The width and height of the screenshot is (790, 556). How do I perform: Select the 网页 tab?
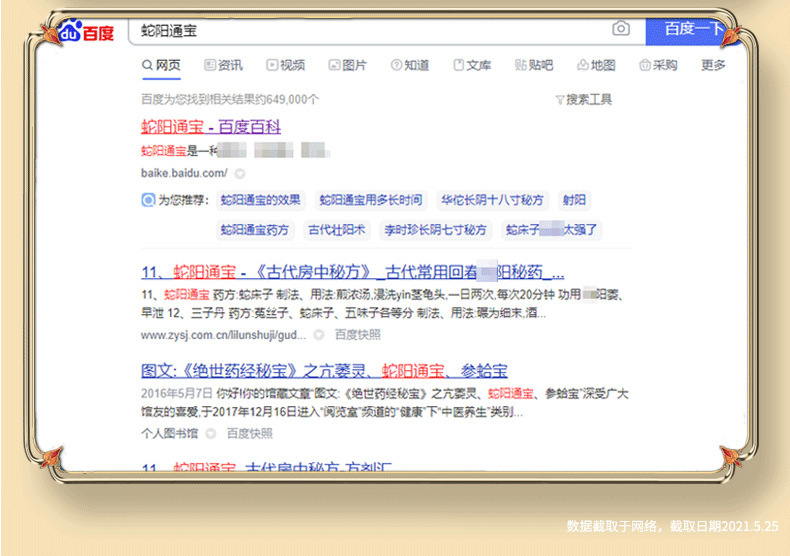tap(161, 65)
